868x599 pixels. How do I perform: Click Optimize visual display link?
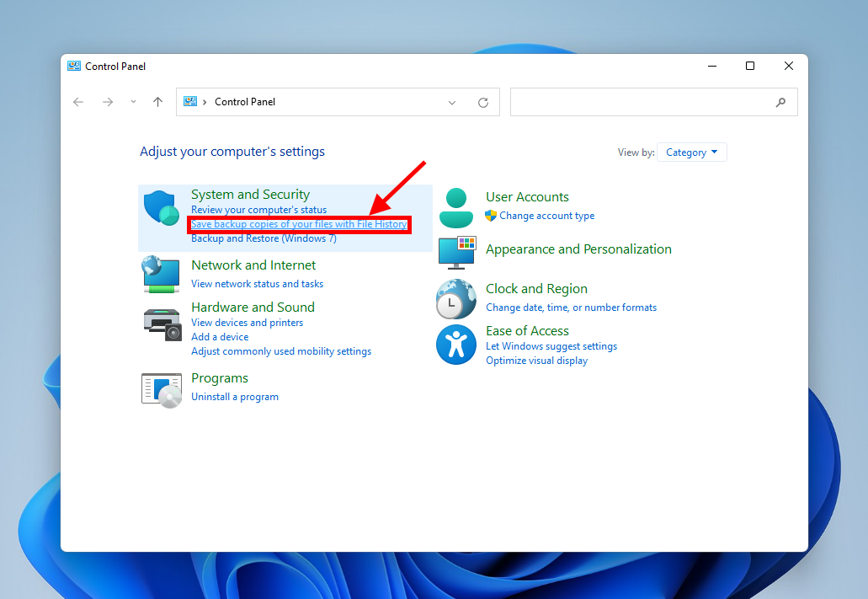536,361
